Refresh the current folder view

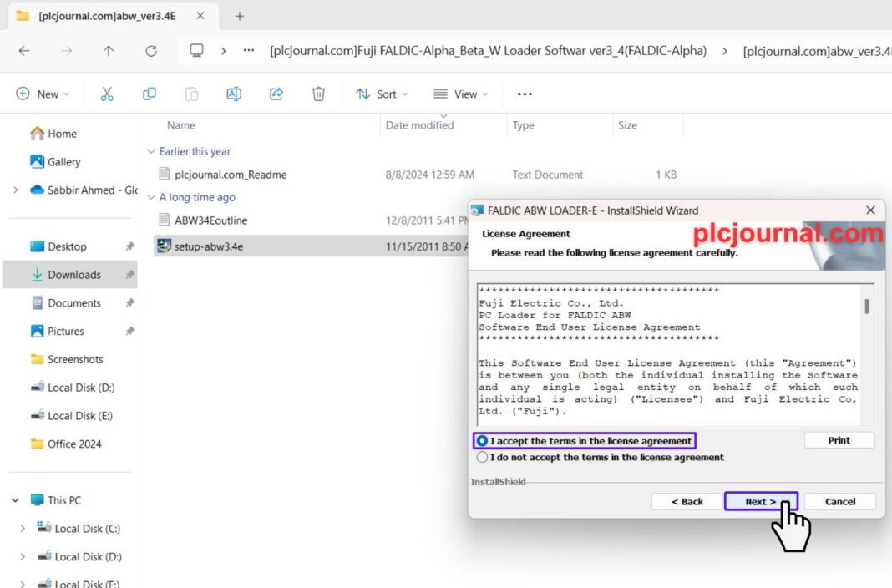point(150,51)
